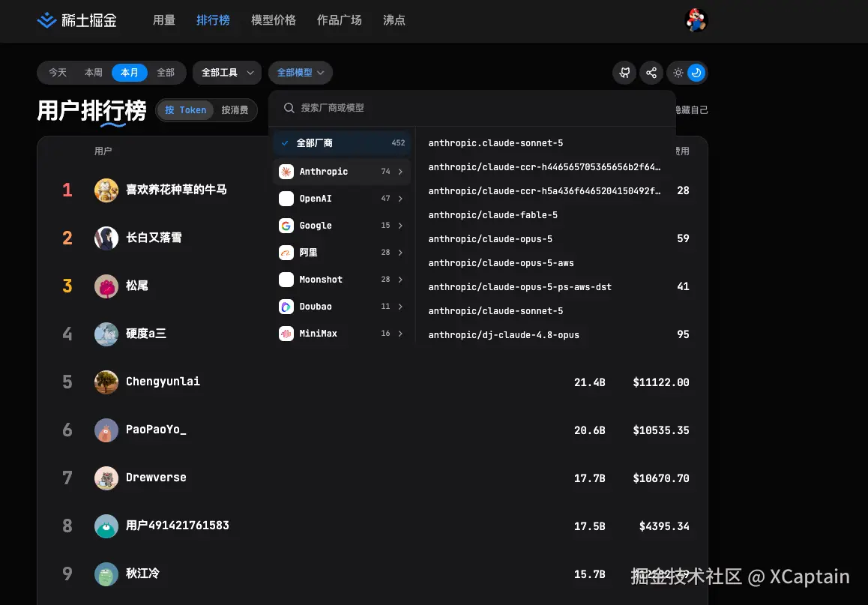Image resolution: width=868 pixels, height=605 pixels.
Task: Select 全部厂商 checked option
Action: coord(342,142)
